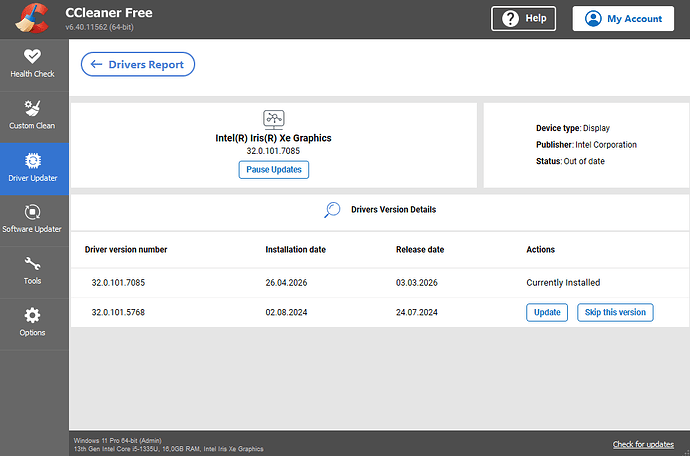Select release date 03.03.2026
The height and width of the screenshot is (456, 690).
coord(417,283)
